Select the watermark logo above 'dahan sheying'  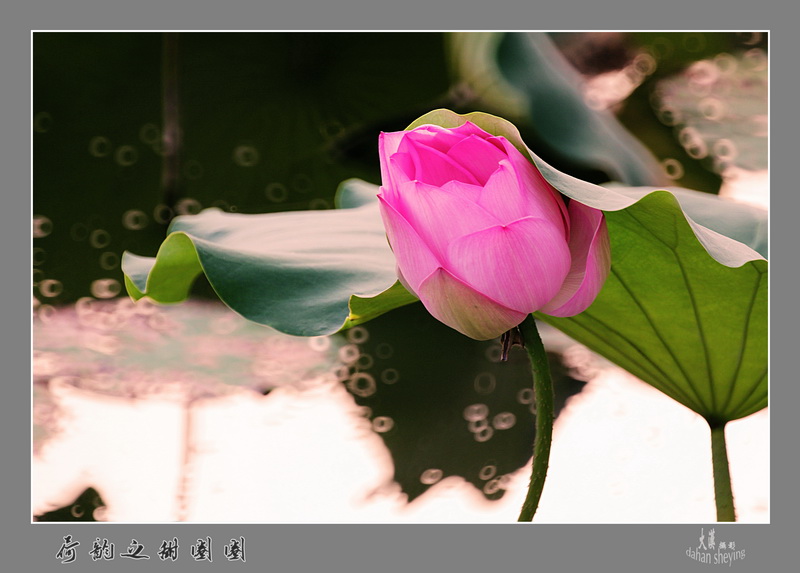pyautogui.click(x=712, y=540)
